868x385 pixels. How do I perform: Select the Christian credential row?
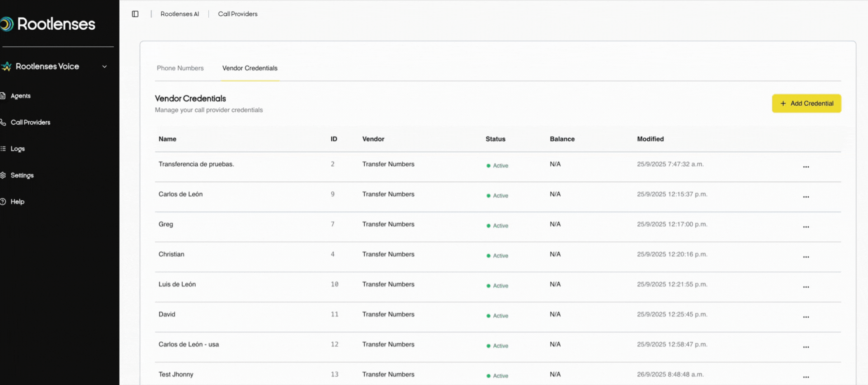171,254
